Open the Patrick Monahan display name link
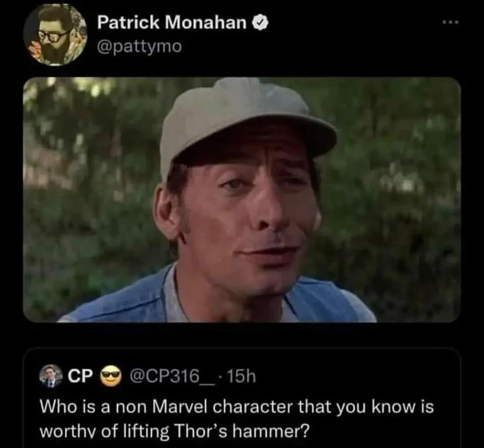 (x=172, y=23)
